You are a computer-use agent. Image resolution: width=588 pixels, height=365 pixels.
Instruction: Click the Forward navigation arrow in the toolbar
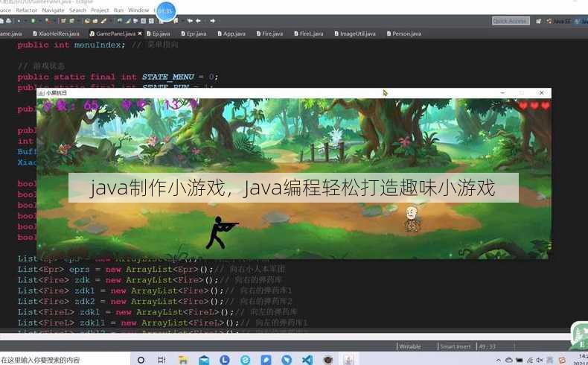coord(213,21)
